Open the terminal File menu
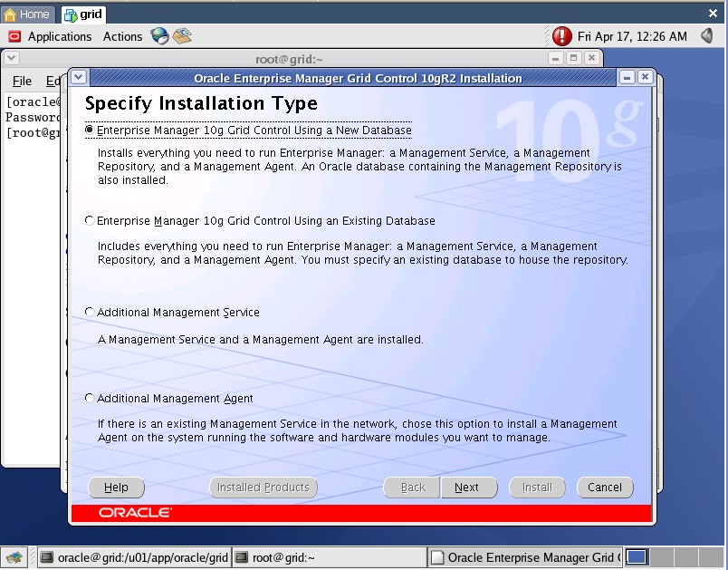 pyautogui.click(x=22, y=82)
